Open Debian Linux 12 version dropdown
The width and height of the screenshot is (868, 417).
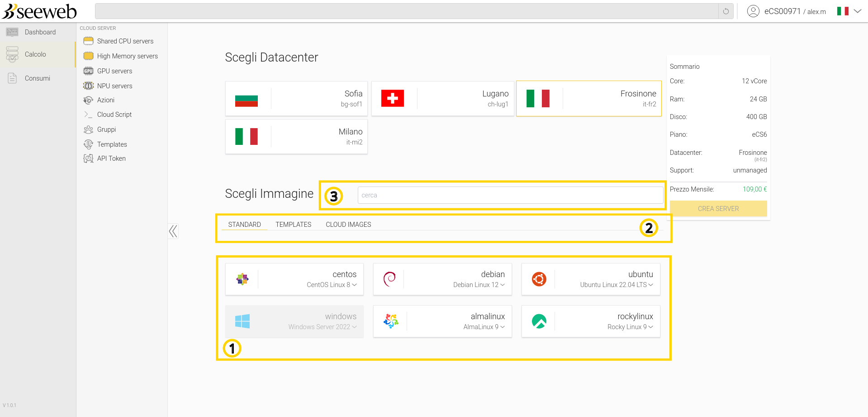click(x=479, y=285)
